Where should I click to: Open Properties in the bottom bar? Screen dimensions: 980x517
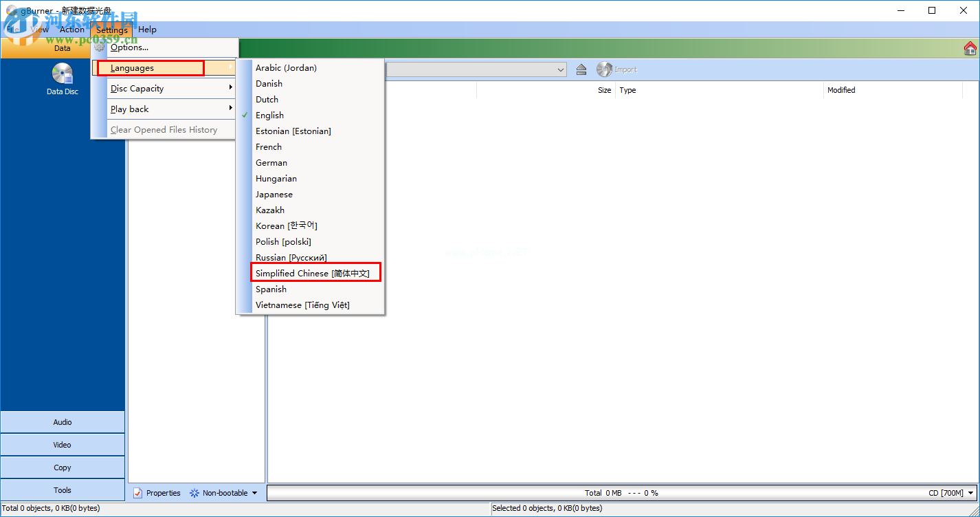tap(157, 493)
